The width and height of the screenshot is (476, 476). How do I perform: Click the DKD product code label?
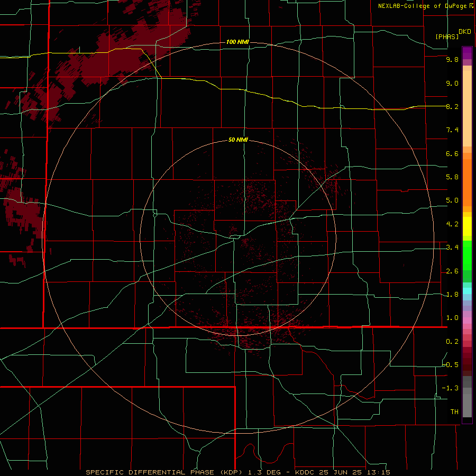(465, 32)
